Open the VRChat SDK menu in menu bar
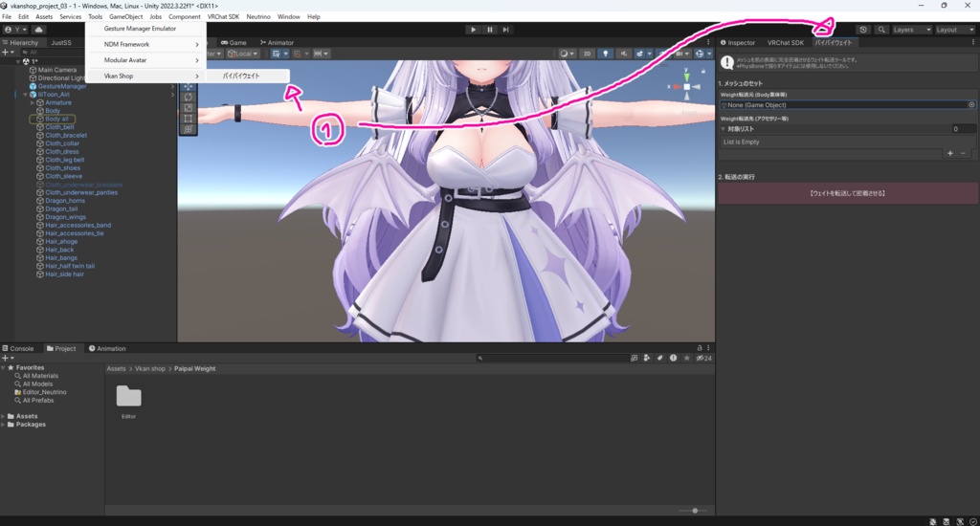980x526 pixels. [x=223, y=17]
